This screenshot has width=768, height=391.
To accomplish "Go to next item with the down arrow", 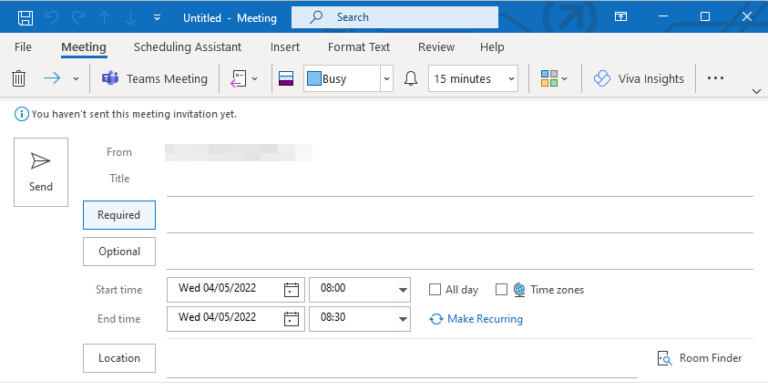I will pos(131,18).
